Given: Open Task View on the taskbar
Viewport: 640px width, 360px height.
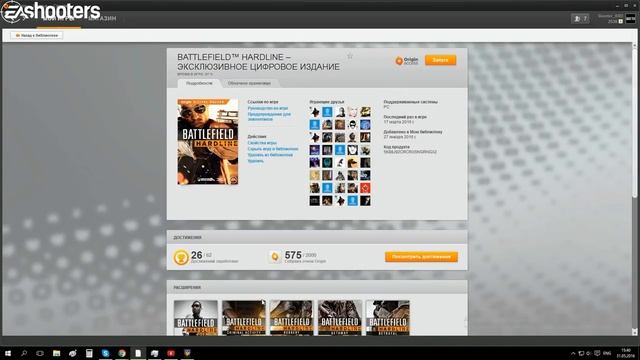Looking at the screenshot, I should pos(40,353).
